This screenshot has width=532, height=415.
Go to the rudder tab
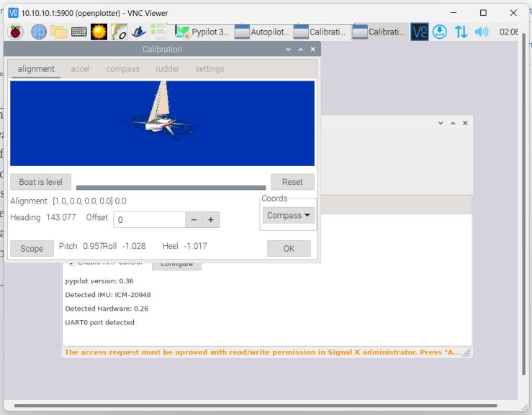click(x=167, y=69)
